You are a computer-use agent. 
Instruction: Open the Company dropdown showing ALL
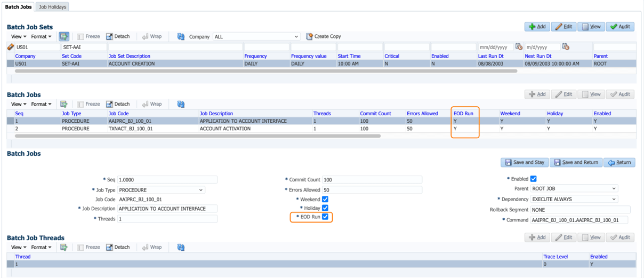(256, 36)
